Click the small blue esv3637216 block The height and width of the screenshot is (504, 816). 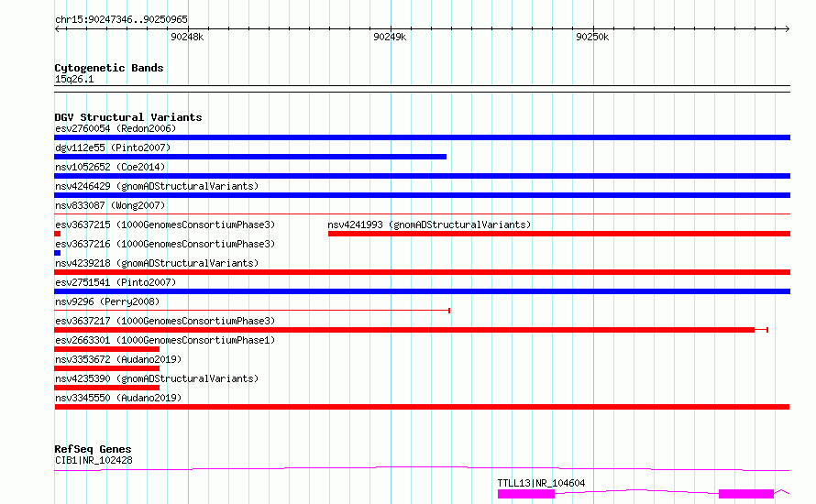pos(57,253)
